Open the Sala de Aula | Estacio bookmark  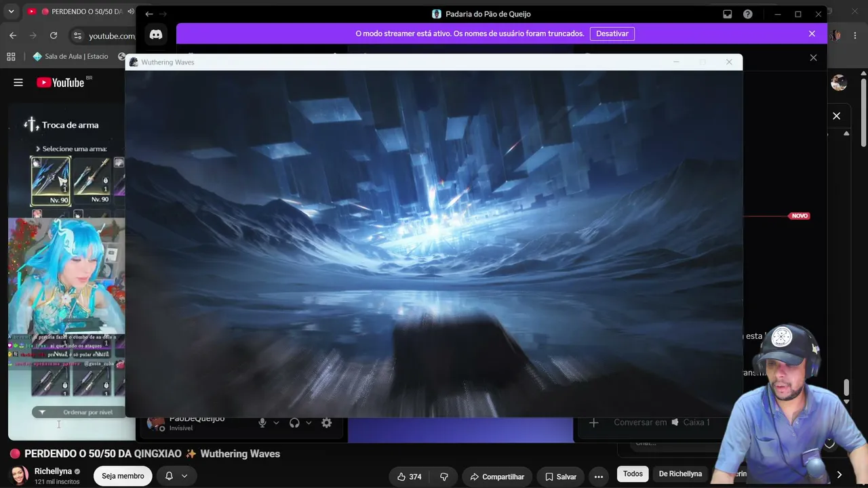click(71, 57)
